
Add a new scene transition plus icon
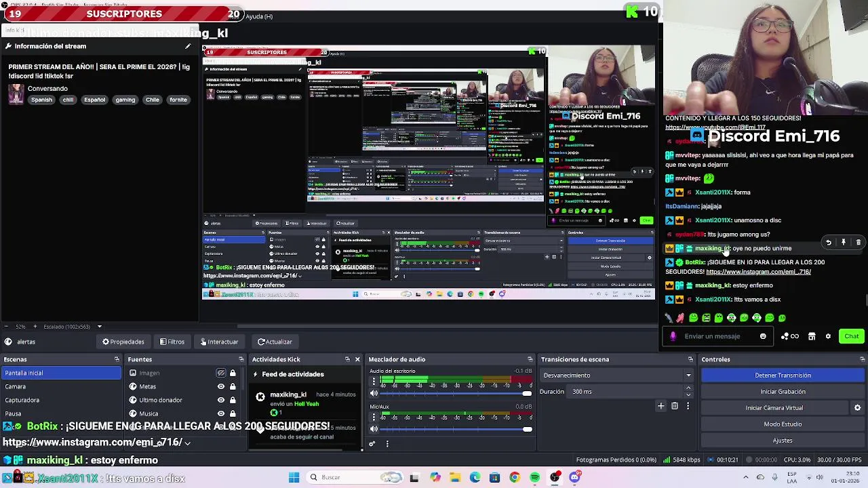click(x=661, y=406)
